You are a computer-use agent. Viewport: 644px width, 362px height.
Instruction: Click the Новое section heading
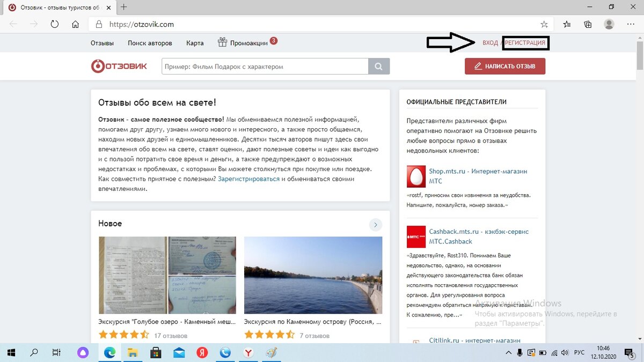tap(110, 224)
